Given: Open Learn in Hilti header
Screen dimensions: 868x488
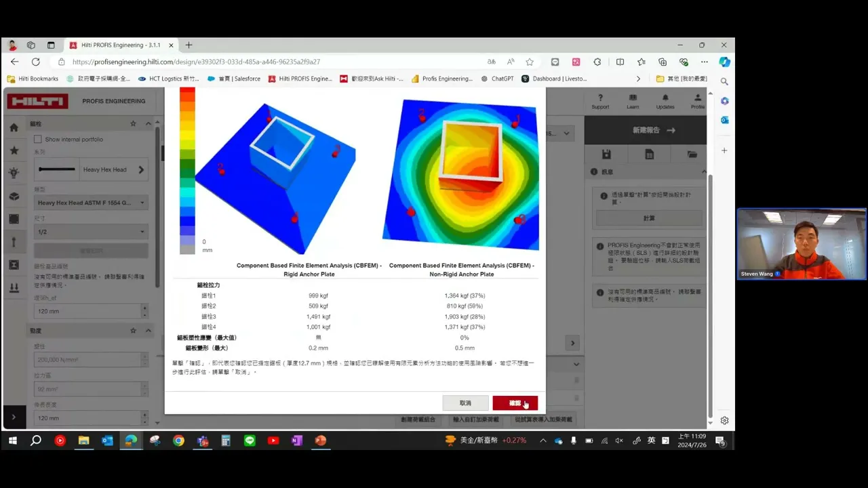Looking at the screenshot, I should pos(633,102).
